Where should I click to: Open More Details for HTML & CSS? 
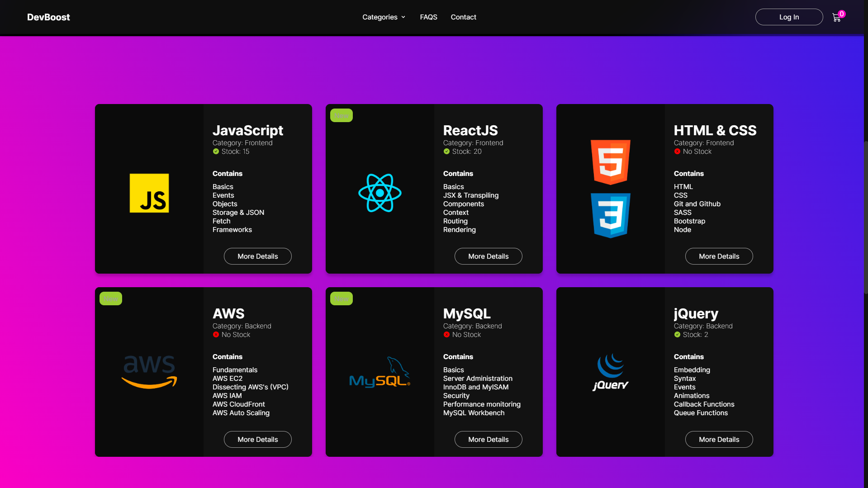click(719, 256)
